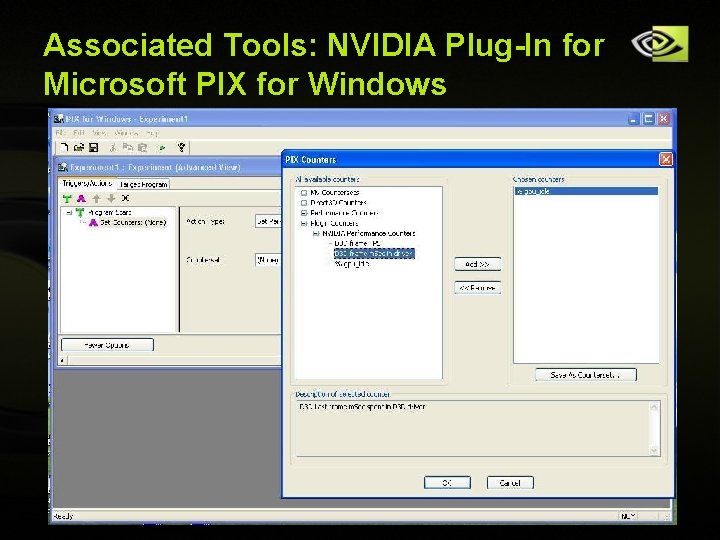Collapse the Plugin Counters tree node
The image size is (720, 540).
(x=304, y=223)
